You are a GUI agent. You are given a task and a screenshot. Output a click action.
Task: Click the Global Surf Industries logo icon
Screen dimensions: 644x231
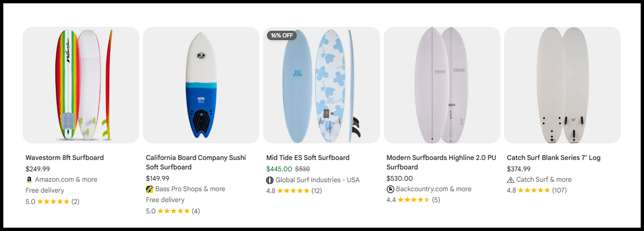pyautogui.click(x=270, y=180)
